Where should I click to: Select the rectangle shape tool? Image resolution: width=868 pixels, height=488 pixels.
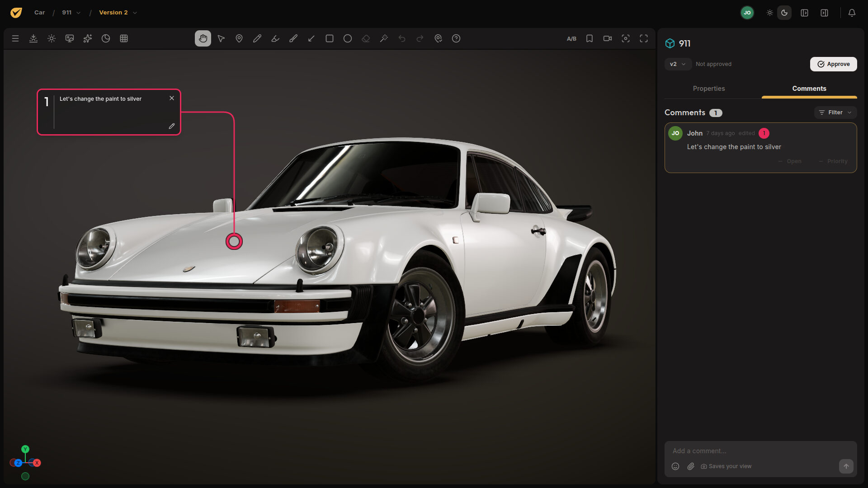330,38
